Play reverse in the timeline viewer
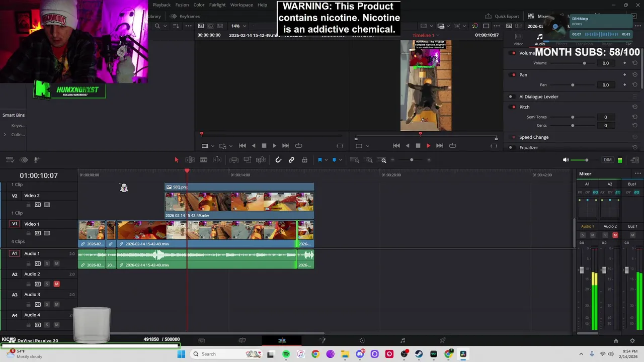The width and height of the screenshot is (644, 362). pos(407,146)
